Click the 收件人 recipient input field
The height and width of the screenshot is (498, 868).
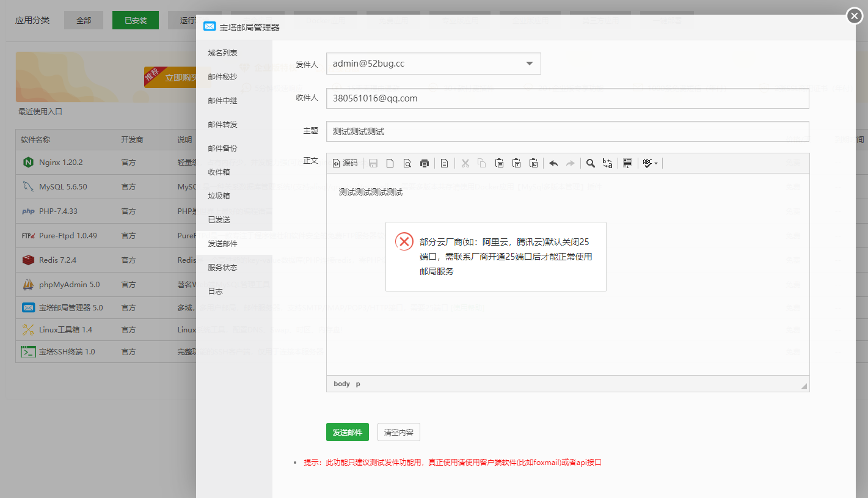[x=567, y=98]
